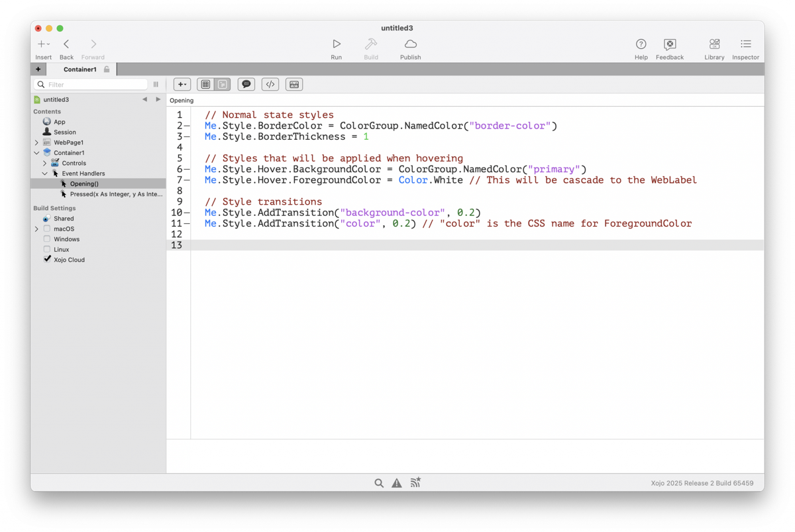795x532 pixels.
Task: Click the untitled3 project icon
Action: coord(37,99)
